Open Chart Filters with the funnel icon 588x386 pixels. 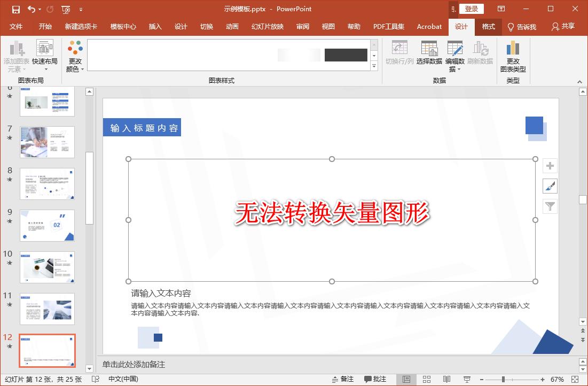coord(550,206)
